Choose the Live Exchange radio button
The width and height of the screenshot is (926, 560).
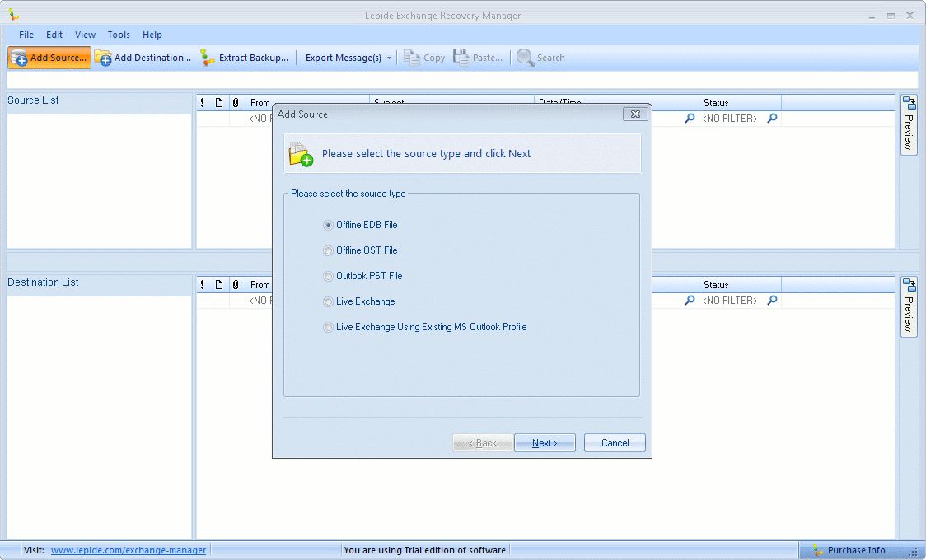point(329,301)
